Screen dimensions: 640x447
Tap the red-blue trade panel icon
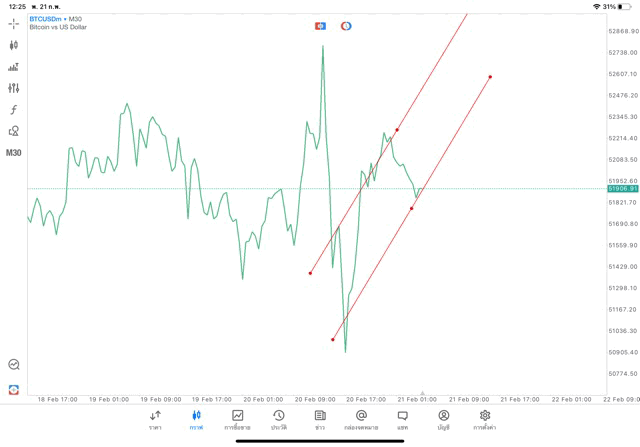pos(321,25)
